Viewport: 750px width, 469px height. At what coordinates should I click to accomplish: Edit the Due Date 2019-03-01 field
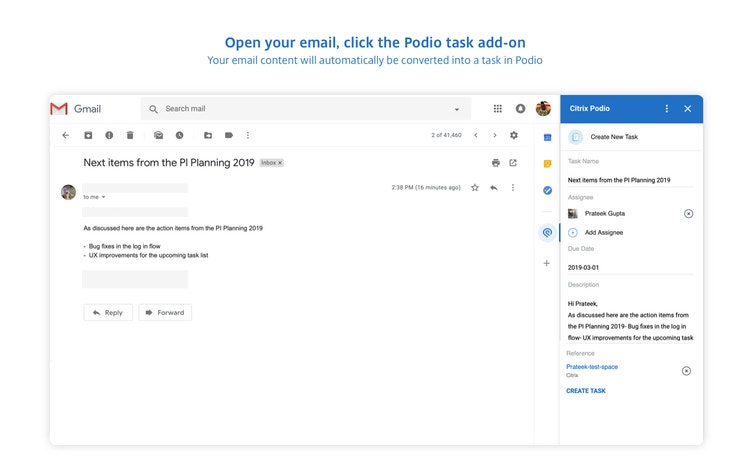630,268
